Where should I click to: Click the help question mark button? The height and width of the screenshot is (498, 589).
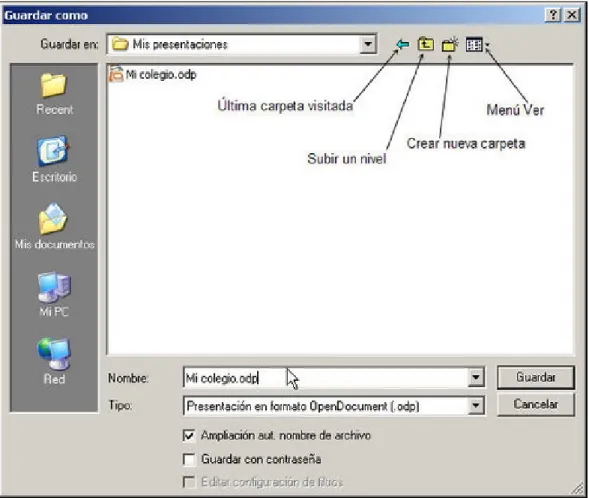tap(553, 15)
